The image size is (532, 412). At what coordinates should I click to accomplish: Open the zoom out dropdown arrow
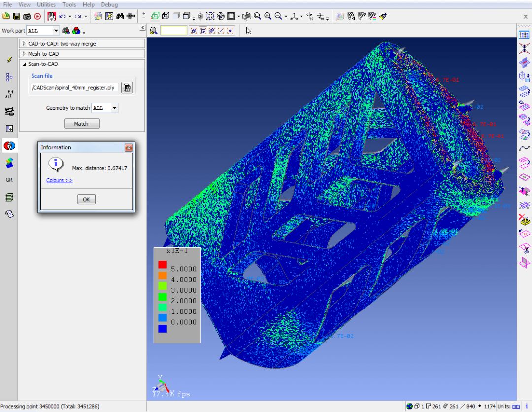tap(286, 16)
